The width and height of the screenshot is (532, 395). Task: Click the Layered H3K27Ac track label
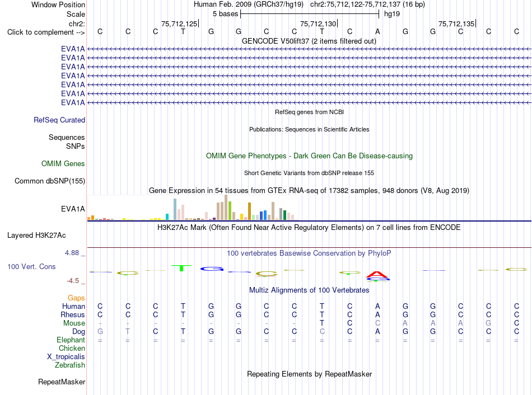36,236
